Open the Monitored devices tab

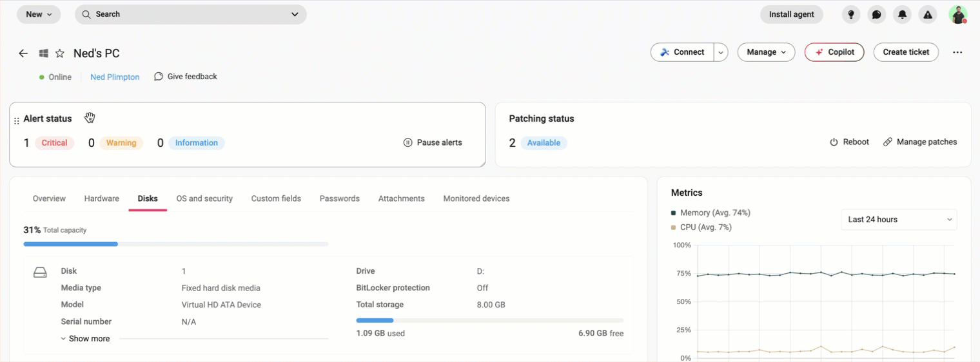tap(476, 198)
